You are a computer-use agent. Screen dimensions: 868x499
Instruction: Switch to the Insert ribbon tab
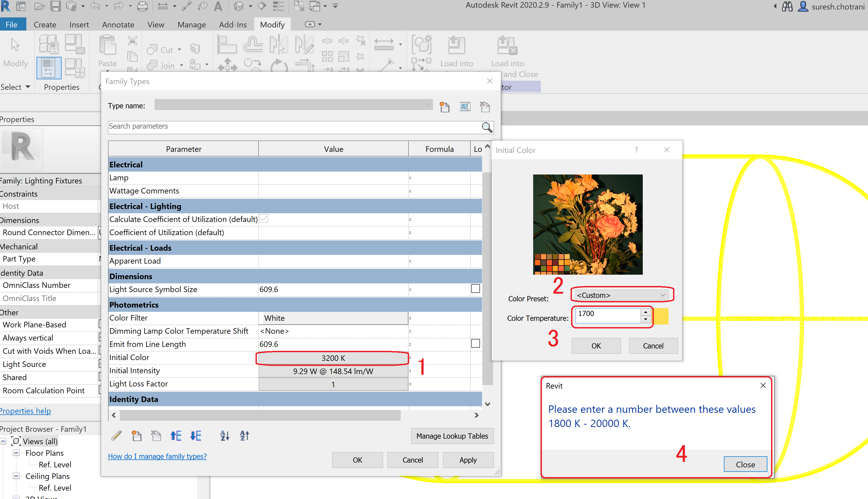(79, 24)
